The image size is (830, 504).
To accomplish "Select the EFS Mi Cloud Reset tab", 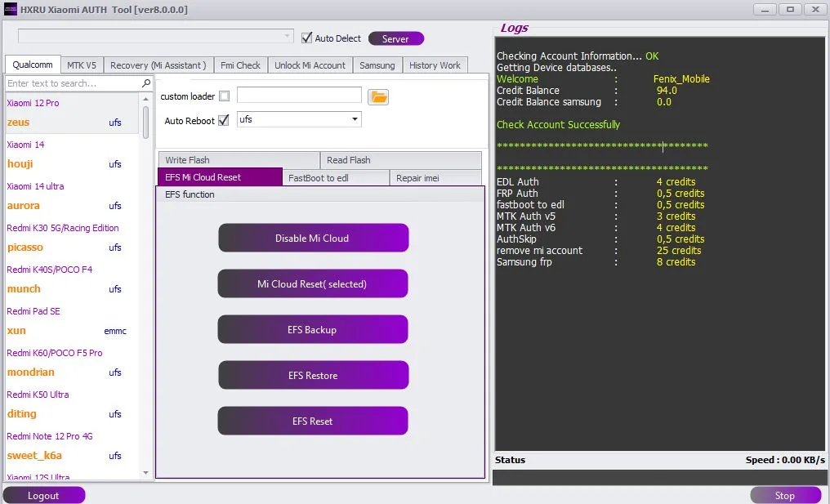I will coord(220,176).
